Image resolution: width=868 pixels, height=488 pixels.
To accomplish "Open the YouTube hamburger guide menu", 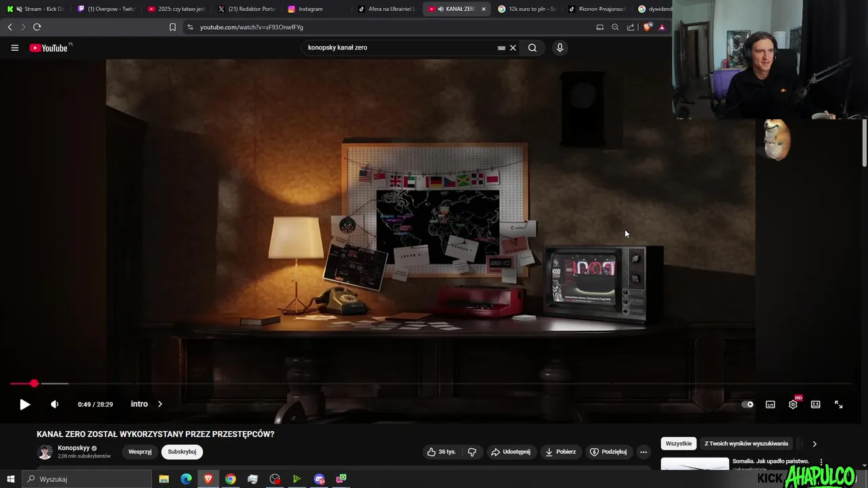I will click(14, 47).
